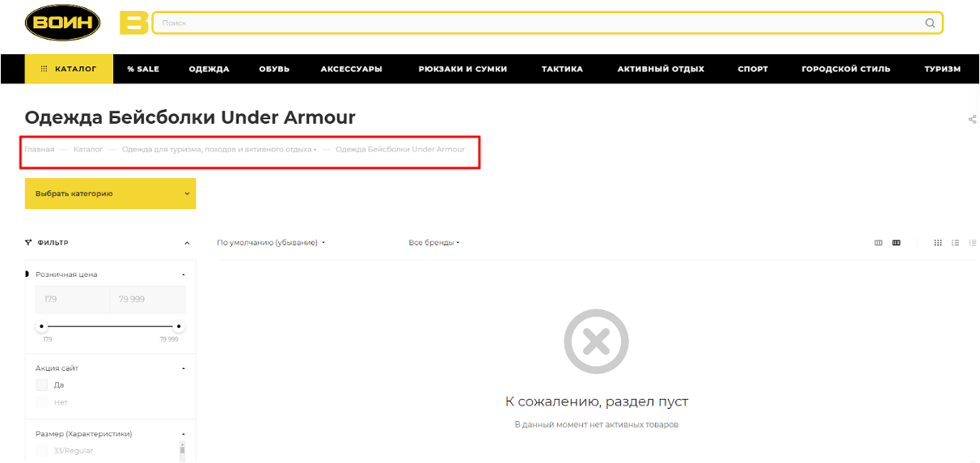Click the grid icon in the КАТАЛОГ button
The height and width of the screenshot is (463, 980).
[x=44, y=69]
